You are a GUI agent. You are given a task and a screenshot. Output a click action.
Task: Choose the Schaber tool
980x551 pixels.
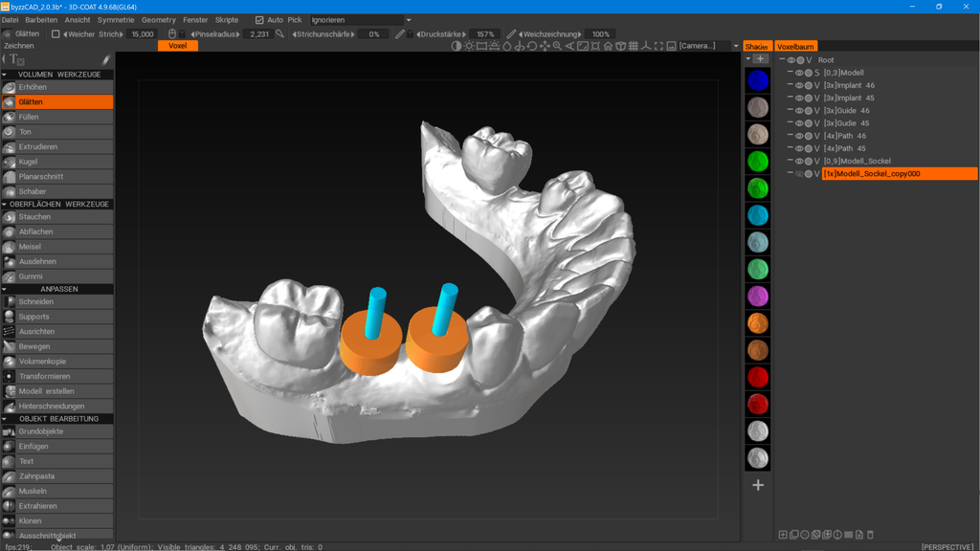(57, 191)
